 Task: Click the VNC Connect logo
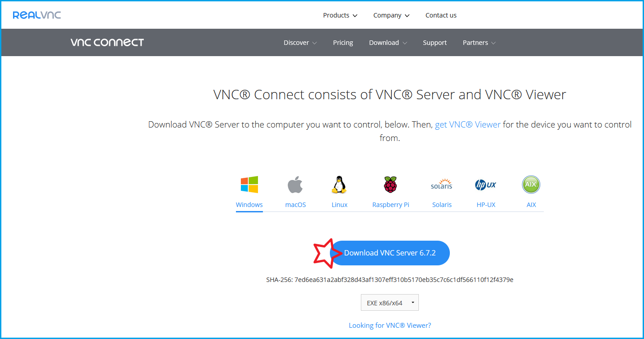(x=107, y=43)
